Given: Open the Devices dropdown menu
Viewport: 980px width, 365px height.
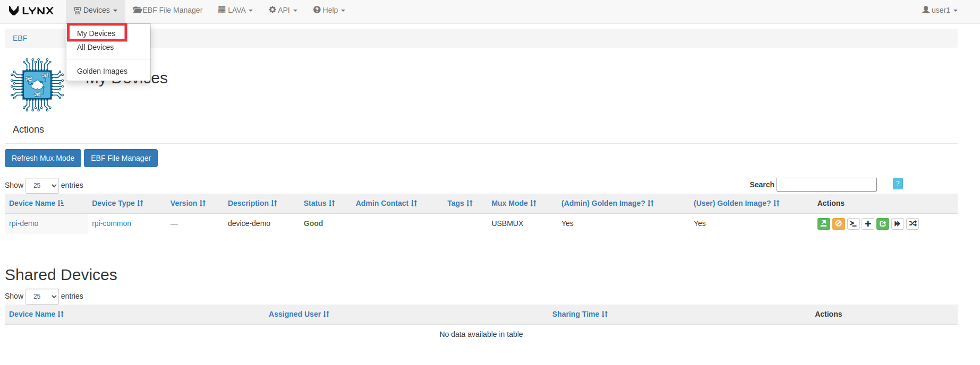Looking at the screenshot, I should (x=96, y=11).
